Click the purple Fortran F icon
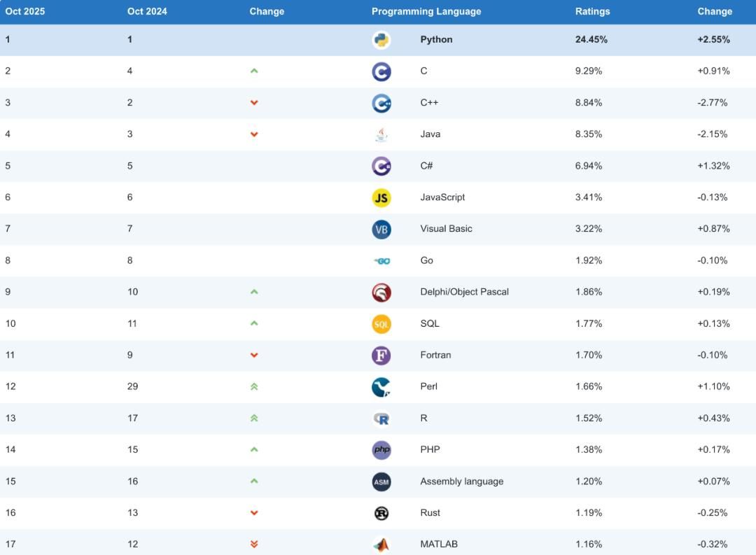 click(381, 355)
